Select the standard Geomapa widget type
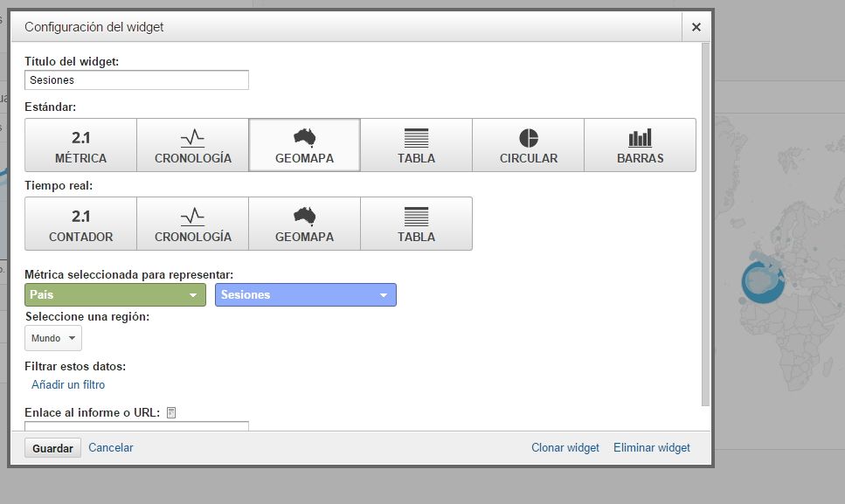Viewport: 845px width, 504px height. click(304, 145)
